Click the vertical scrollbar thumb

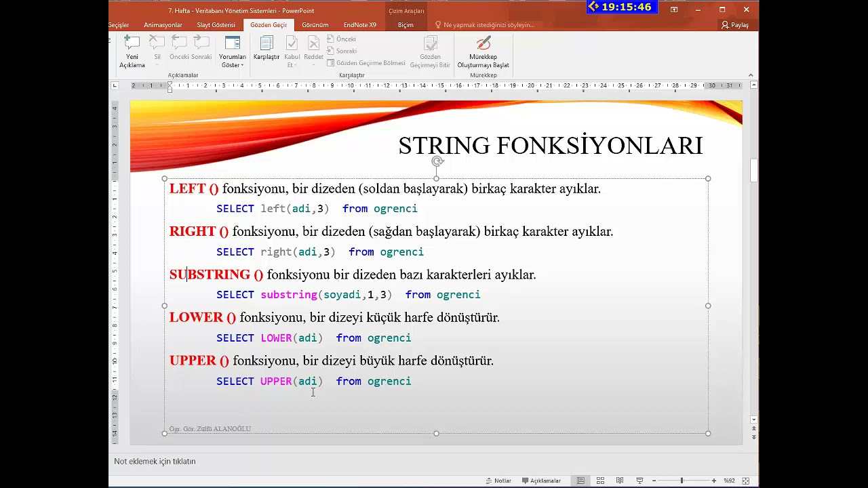click(x=753, y=169)
